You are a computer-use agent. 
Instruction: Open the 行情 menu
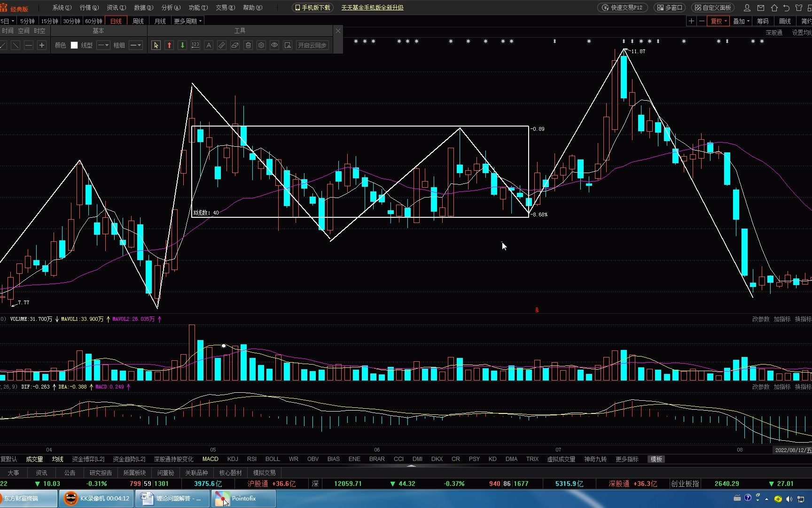[89, 8]
